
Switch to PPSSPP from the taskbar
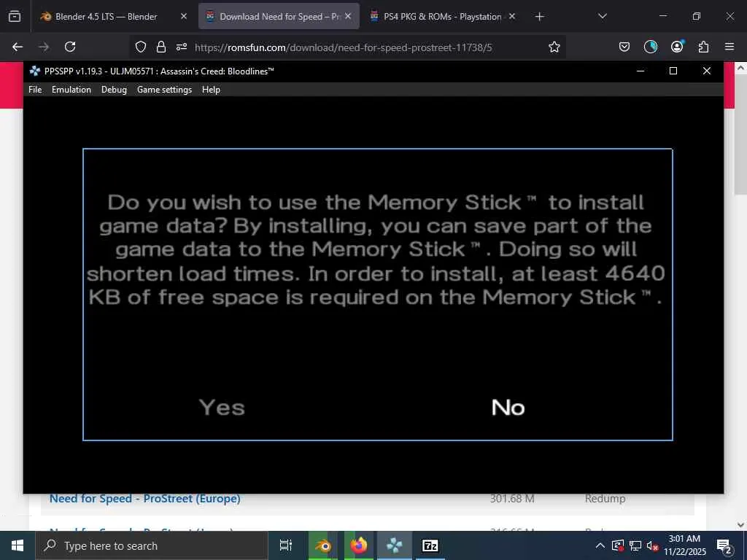tap(395, 545)
